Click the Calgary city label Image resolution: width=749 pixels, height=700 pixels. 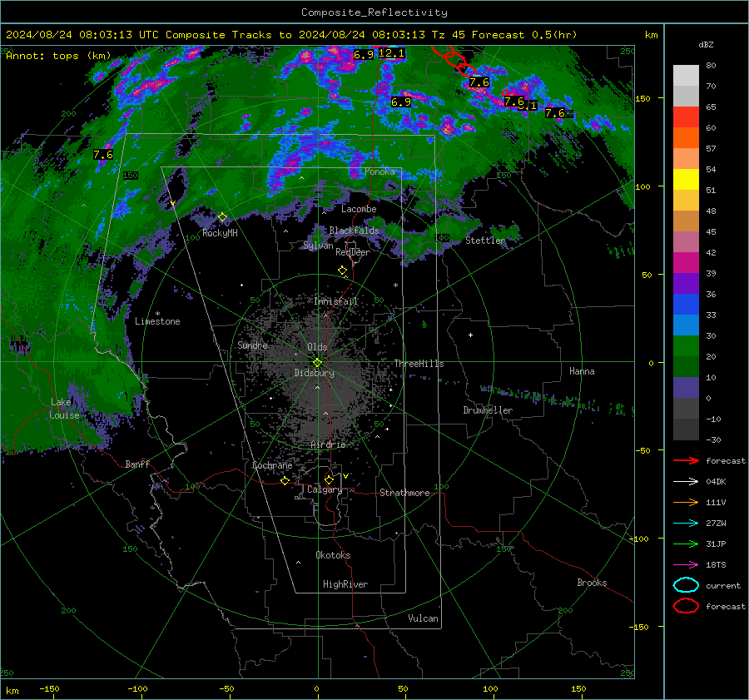[325, 489]
